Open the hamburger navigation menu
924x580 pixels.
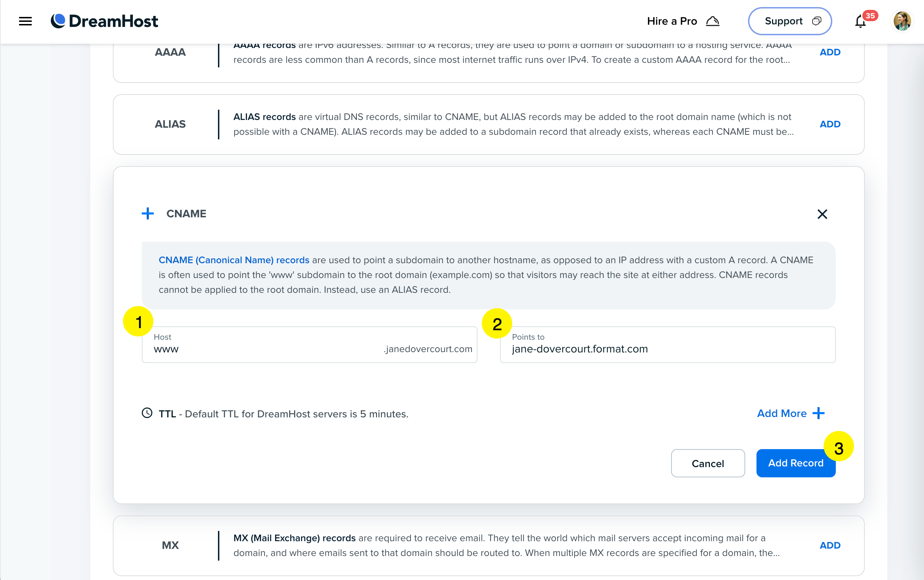(25, 21)
